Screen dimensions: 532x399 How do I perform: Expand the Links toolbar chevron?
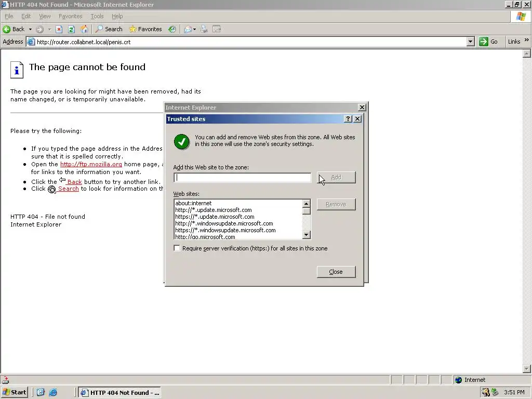527,40
